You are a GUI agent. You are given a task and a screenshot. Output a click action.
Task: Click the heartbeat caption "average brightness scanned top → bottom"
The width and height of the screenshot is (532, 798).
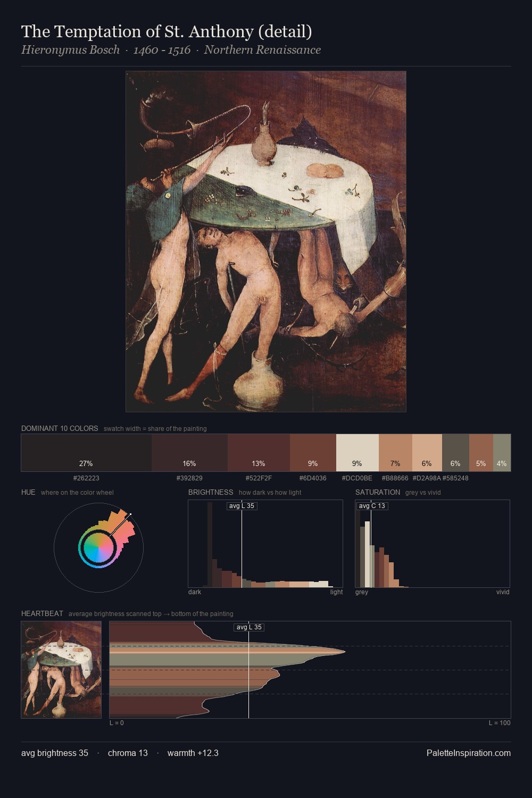(151, 614)
